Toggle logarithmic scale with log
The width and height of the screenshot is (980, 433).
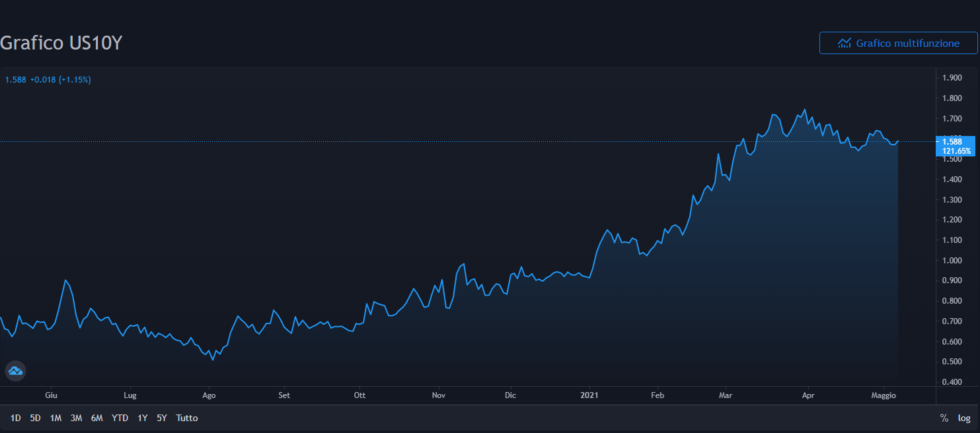[x=964, y=418]
